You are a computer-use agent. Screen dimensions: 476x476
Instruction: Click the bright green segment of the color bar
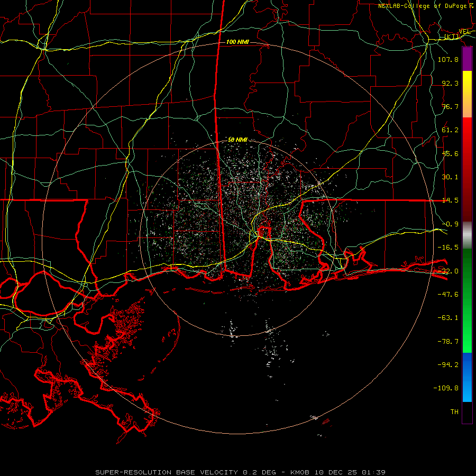pyautogui.click(x=467, y=300)
